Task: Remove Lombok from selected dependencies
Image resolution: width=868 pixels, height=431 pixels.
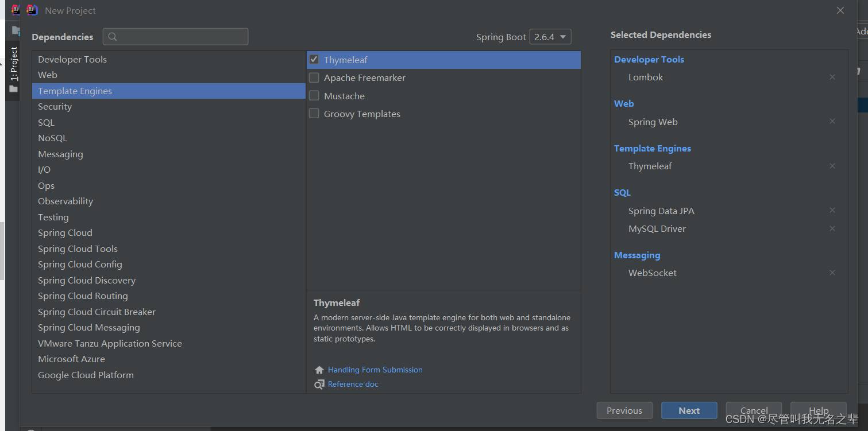Action: pos(832,77)
